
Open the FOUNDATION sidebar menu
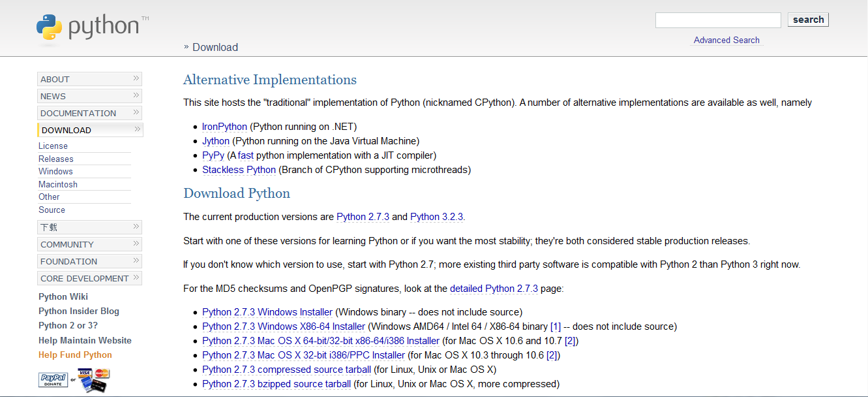[x=89, y=261]
